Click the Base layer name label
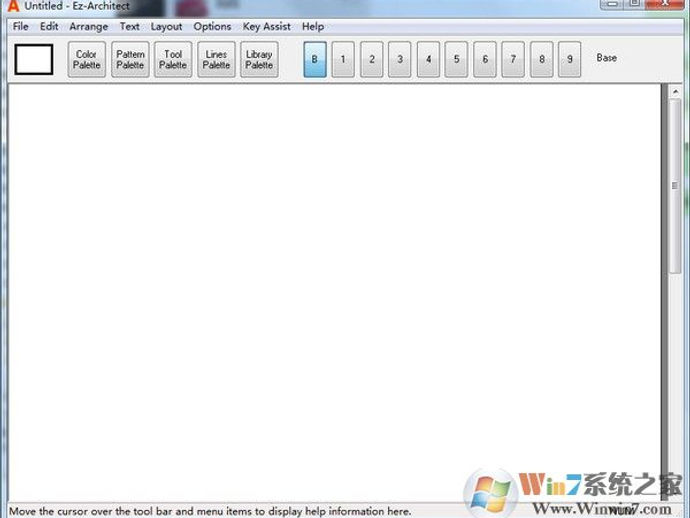690x518 pixels. (x=606, y=58)
